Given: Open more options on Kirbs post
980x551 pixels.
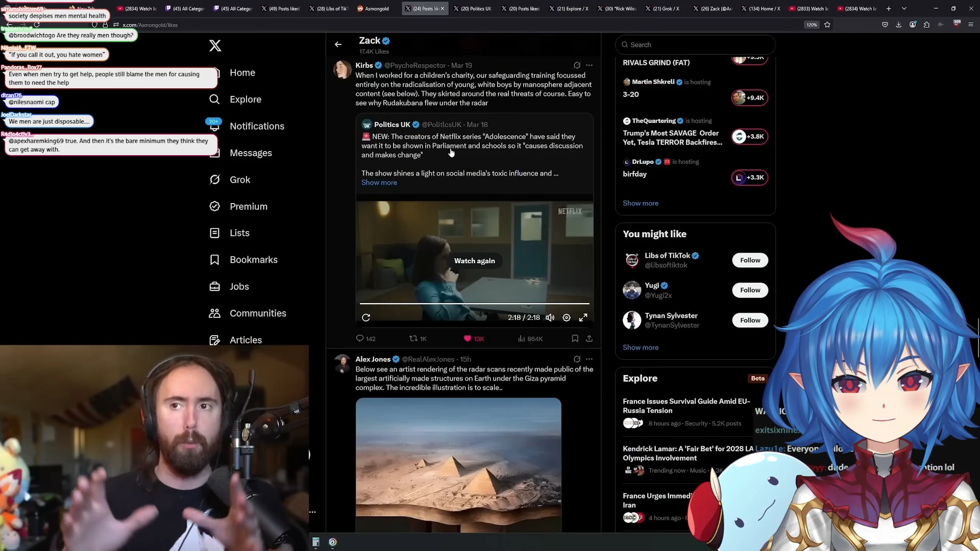Looking at the screenshot, I should pyautogui.click(x=590, y=65).
